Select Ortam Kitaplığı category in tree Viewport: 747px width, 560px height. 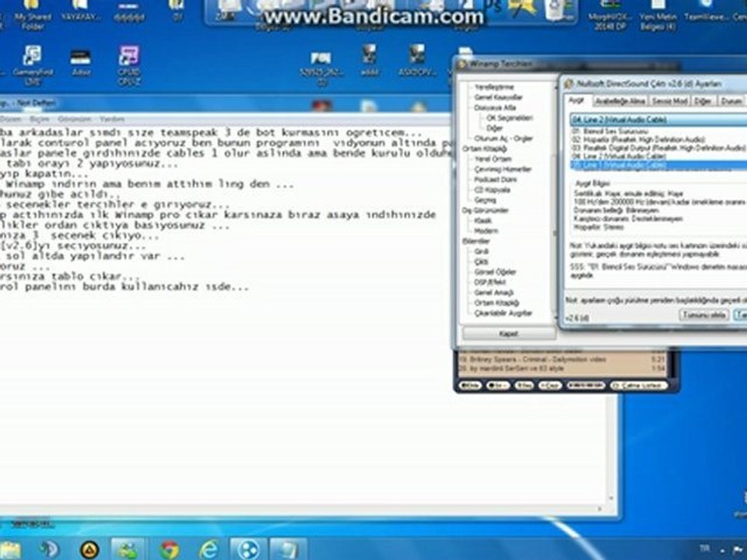click(484, 149)
